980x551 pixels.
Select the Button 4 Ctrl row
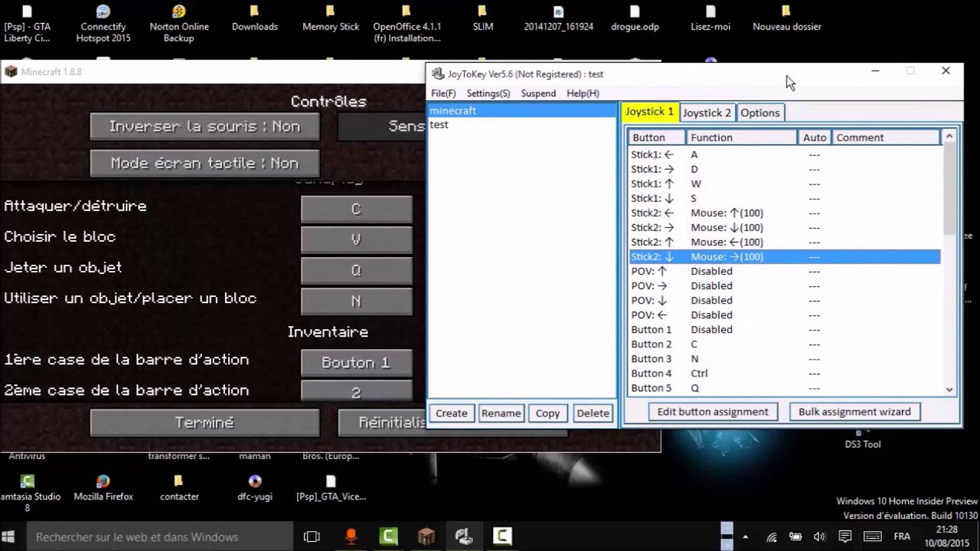coord(785,373)
